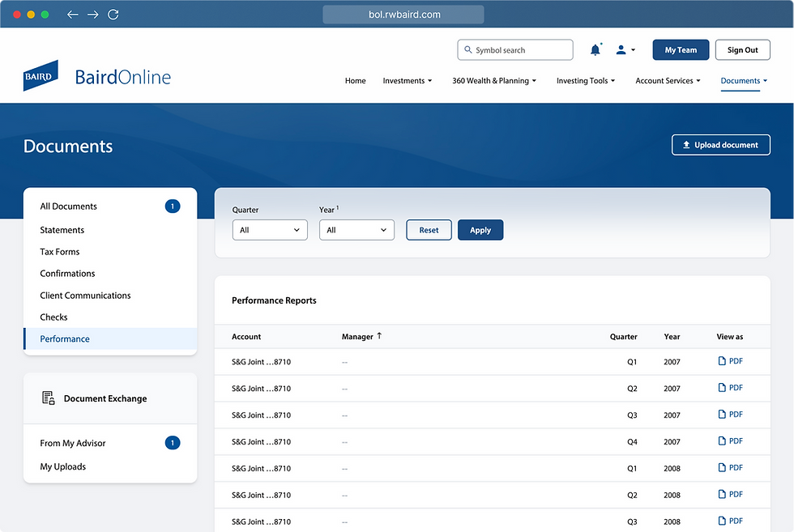Image resolution: width=794 pixels, height=532 pixels.
Task: Click the Sign Out button
Action: click(742, 49)
